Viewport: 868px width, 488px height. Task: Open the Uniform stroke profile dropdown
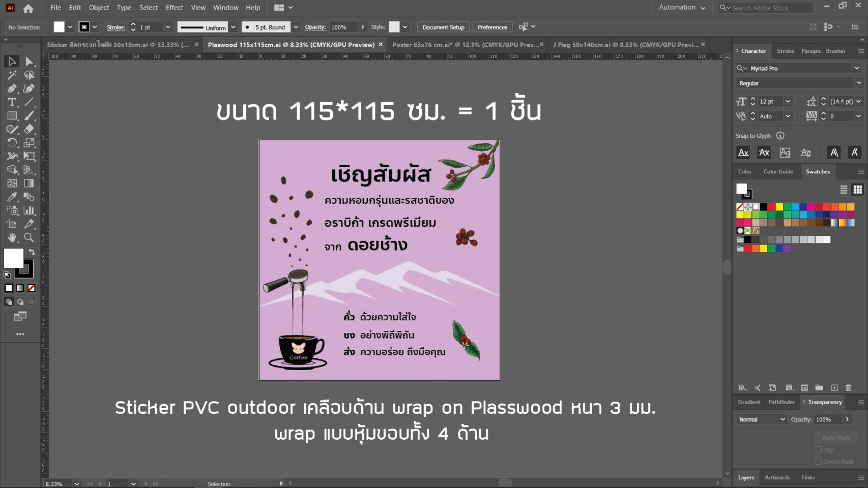pos(233,26)
